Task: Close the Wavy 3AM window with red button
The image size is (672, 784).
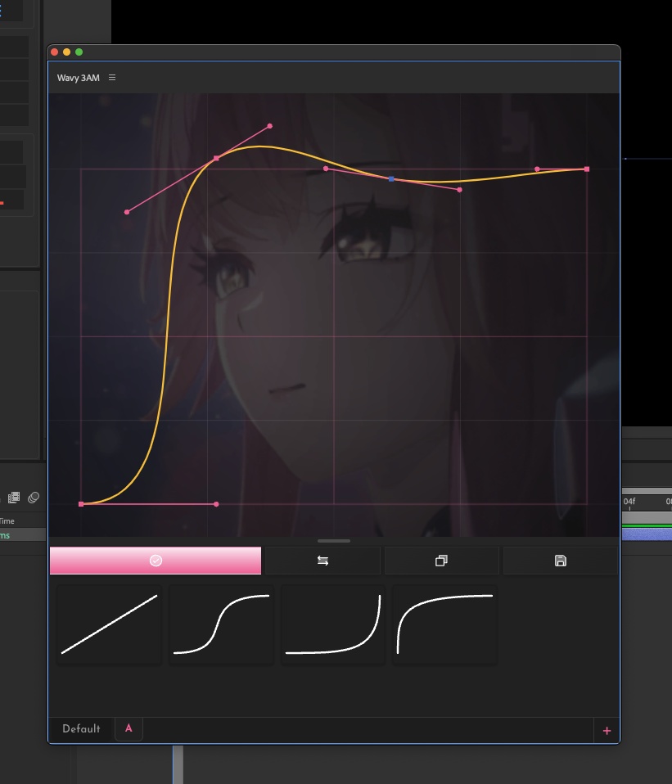Action: coord(55,52)
